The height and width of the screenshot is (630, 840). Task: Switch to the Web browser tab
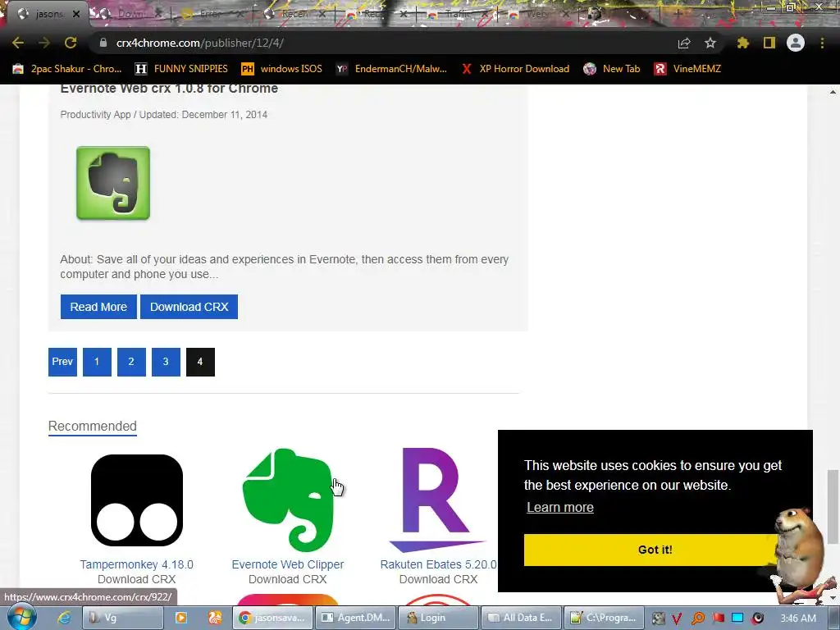point(536,14)
